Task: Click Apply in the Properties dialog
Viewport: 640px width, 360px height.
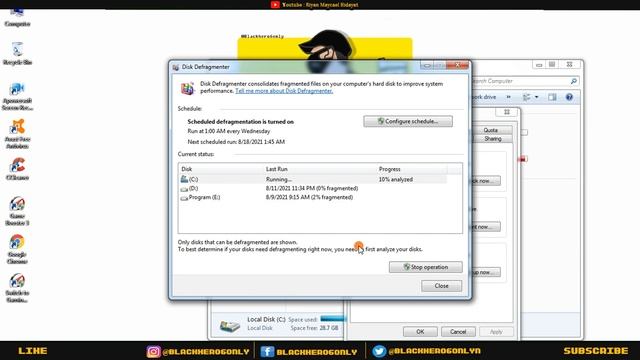Action: (496, 331)
